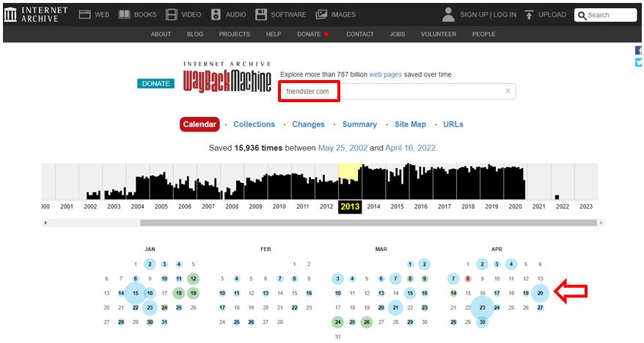The width and height of the screenshot is (644, 343).
Task: Open the Volunteer menu item
Action: pos(438,34)
